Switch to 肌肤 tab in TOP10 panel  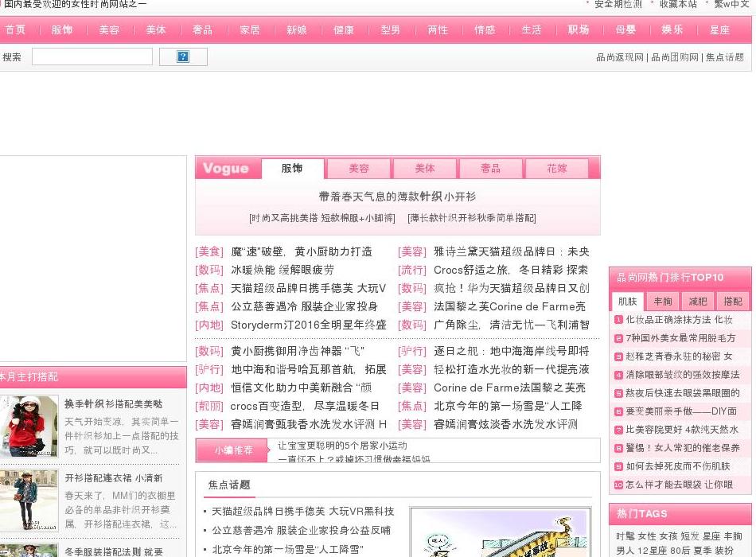pyautogui.click(x=627, y=302)
